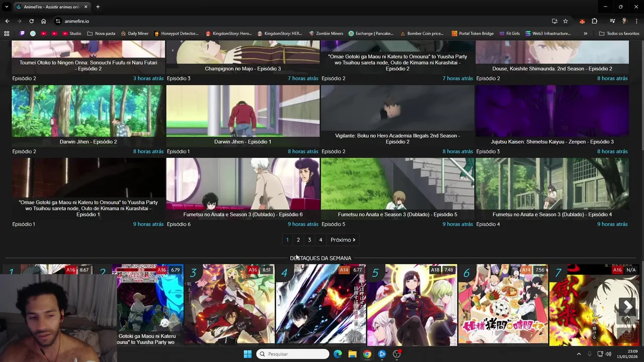This screenshot has width=644, height=362.
Task: Open Douse, Koishite Shimaunda 2nd Season Episódio 2
Action: click(x=552, y=68)
